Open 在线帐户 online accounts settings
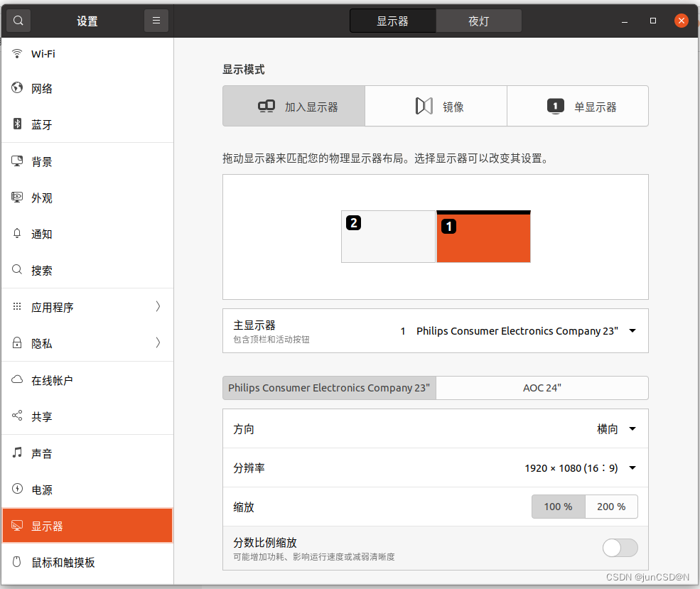This screenshot has height=589, width=700. click(87, 380)
